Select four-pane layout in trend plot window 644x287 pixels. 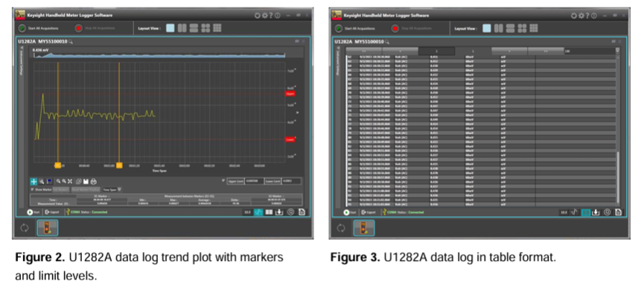(x=205, y=28)
